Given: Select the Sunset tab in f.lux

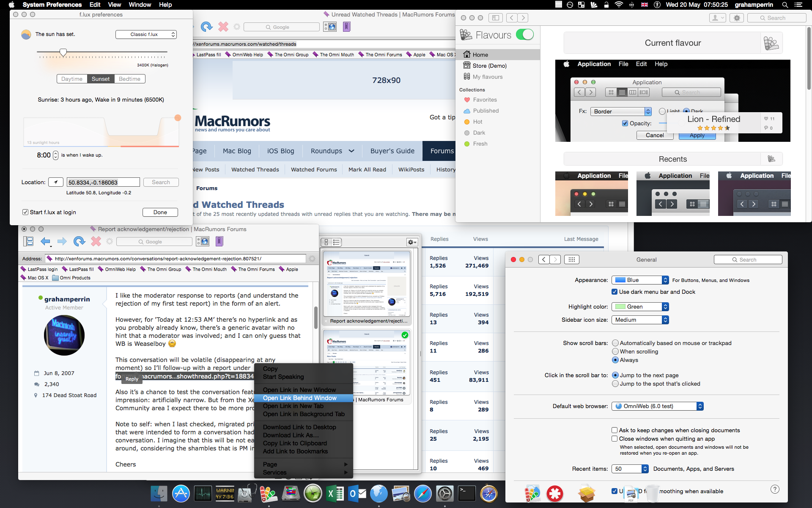Looking at the screenshot, I should pyautogui.click(x=100, y=79).
